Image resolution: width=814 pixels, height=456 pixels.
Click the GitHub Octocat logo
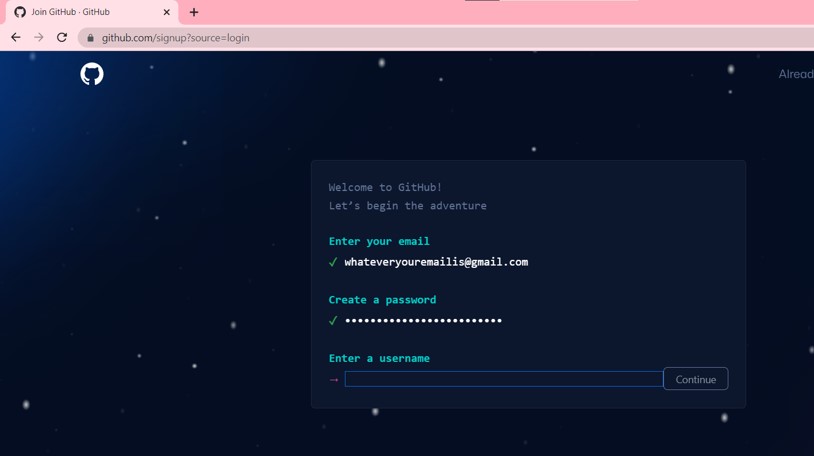click(92, 74)
